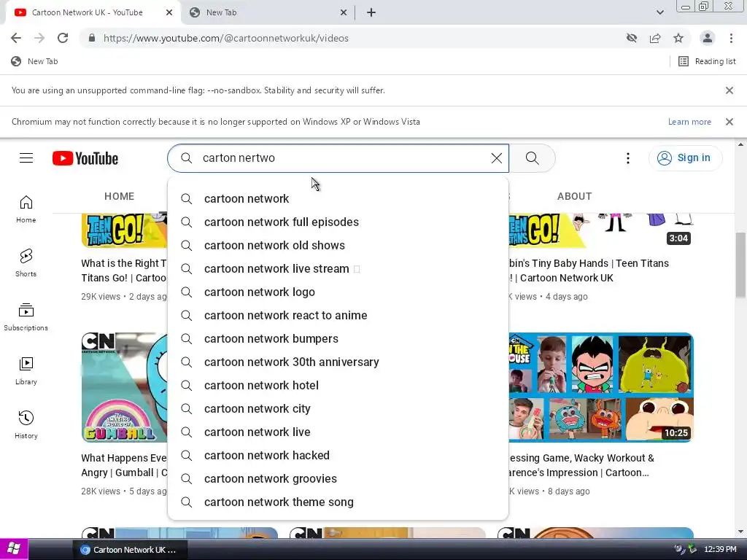Clear the search box with the X

click(x=496, y=158)
